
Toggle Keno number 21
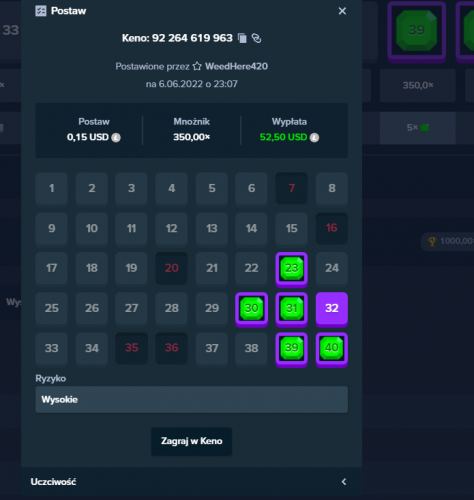tap(212, 268)
